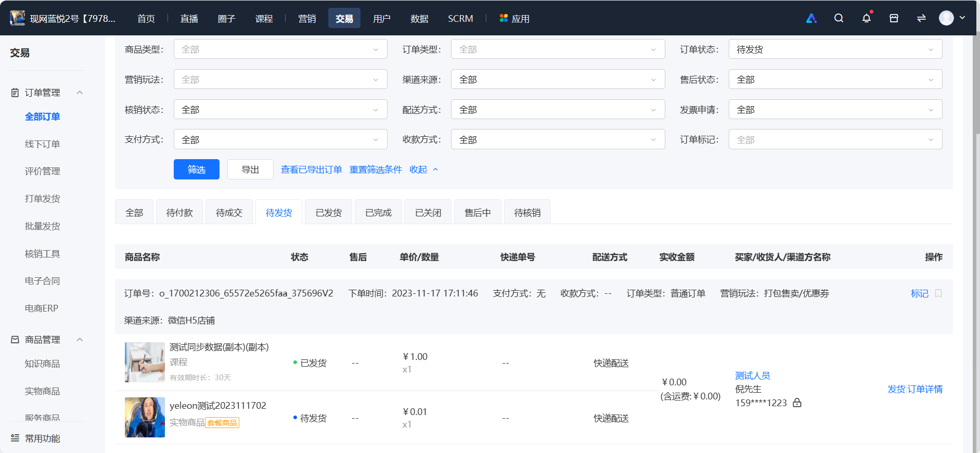Collapse filters with 收起 link

(423, 170)
